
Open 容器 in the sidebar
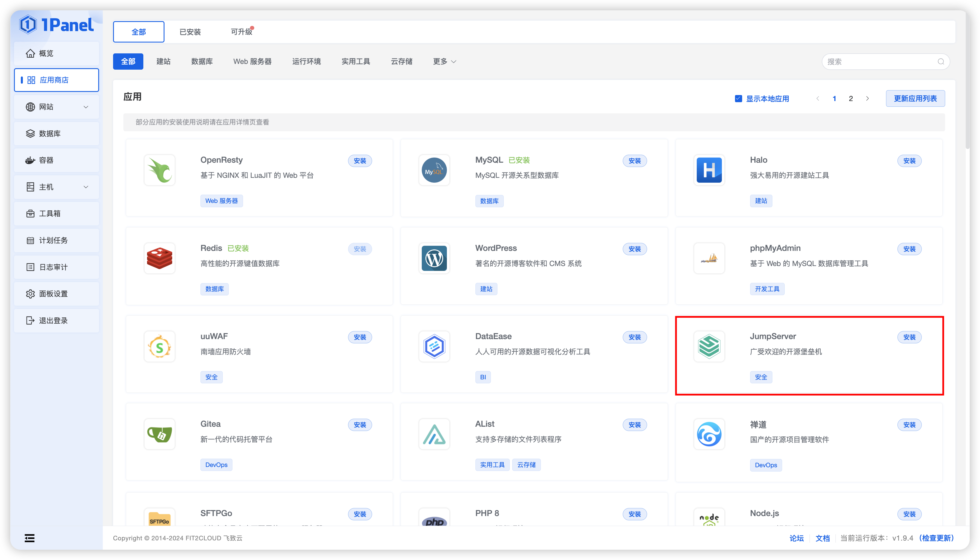pos(57,160)
